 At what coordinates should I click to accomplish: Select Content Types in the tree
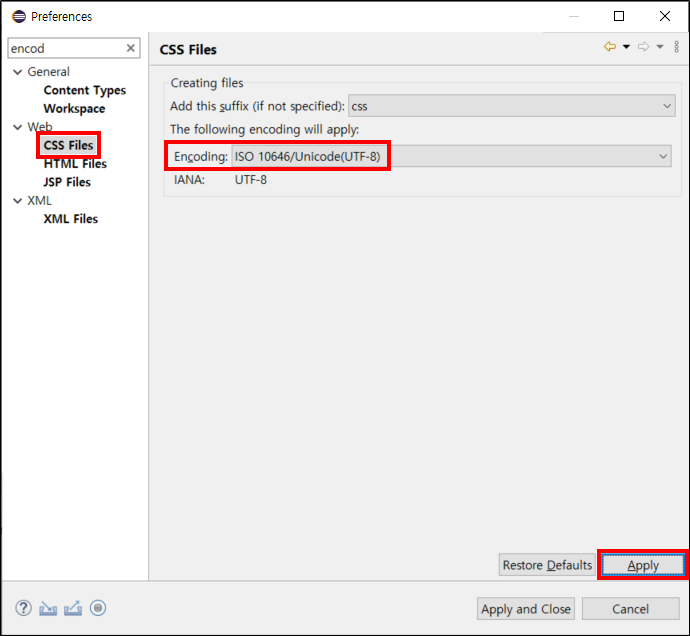(84, 90)
